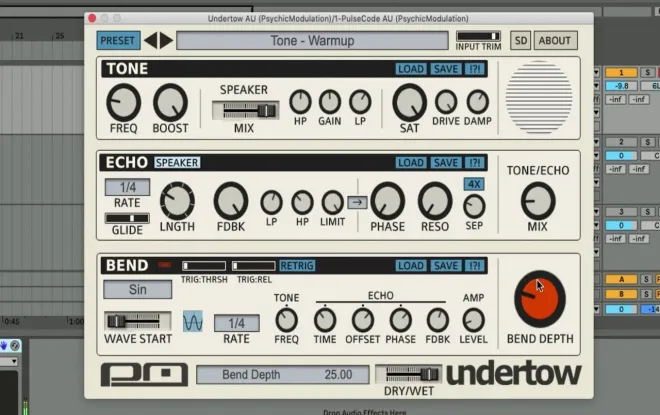This screenshot has width=660, height=415.
Task: Click SAVE in the ECHO section
Action: click(x=445, y=162)
